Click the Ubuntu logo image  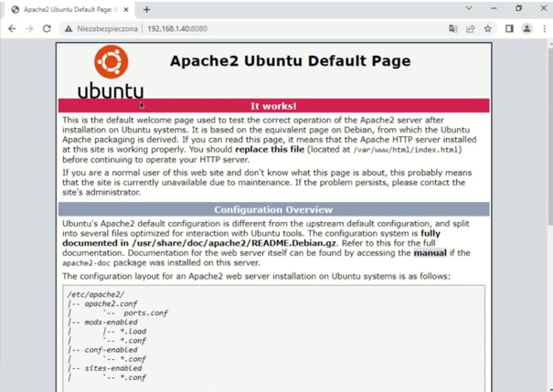click(111, 71)
